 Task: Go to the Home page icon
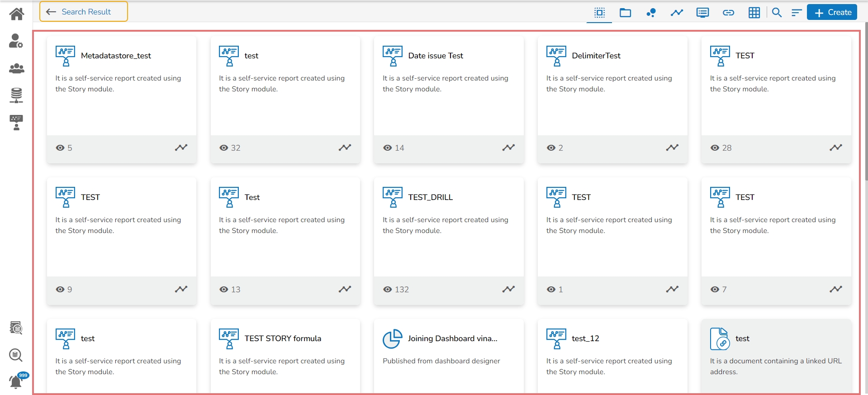pos(17,14)
